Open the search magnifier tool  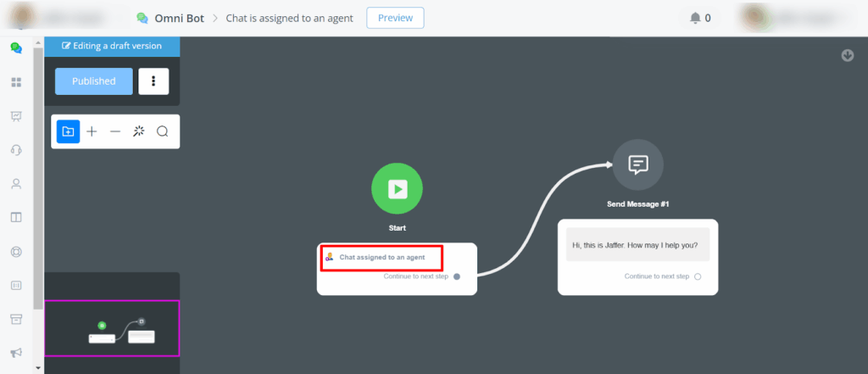[x=163, y=131]
